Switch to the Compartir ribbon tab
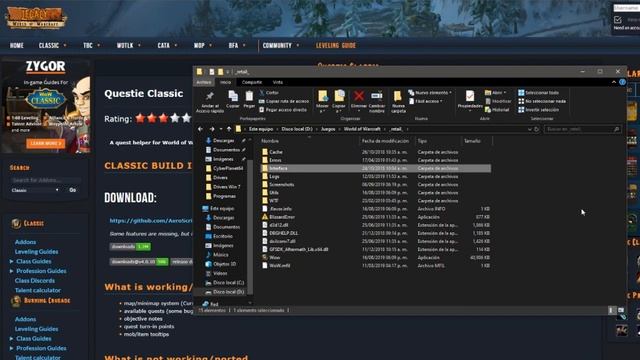 point(251,82)
